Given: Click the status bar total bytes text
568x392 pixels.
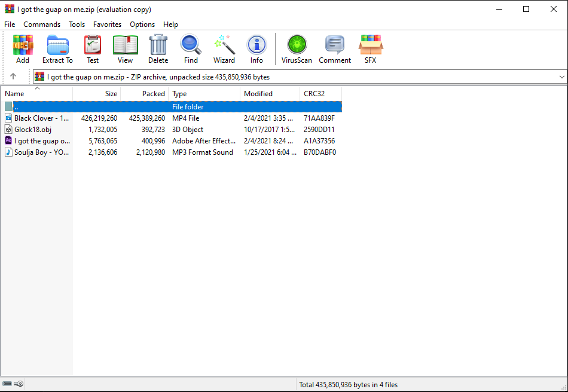Looking at the screenshot, I should point(348,384).
